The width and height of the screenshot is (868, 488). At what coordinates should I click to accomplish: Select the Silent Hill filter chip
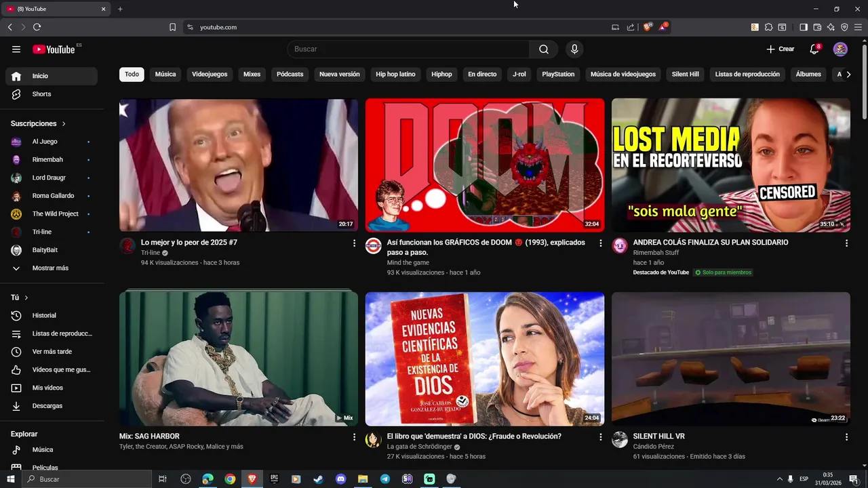[x=685, y=74]
